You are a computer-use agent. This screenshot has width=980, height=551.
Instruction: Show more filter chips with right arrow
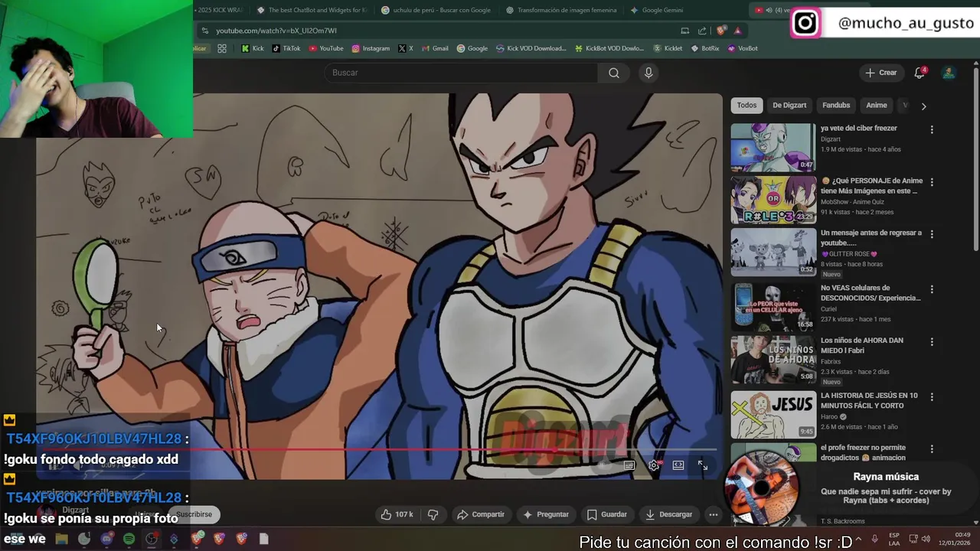coord(923,106)
